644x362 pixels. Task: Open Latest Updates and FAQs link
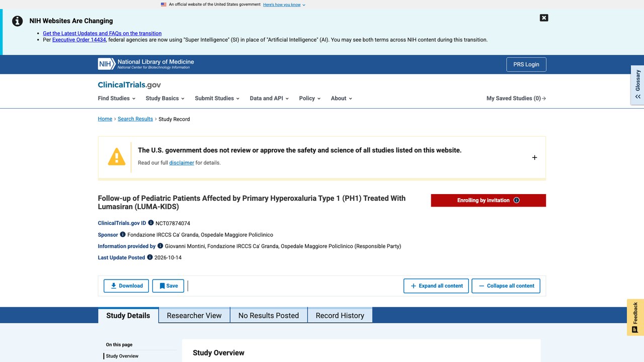click(102, 33)
